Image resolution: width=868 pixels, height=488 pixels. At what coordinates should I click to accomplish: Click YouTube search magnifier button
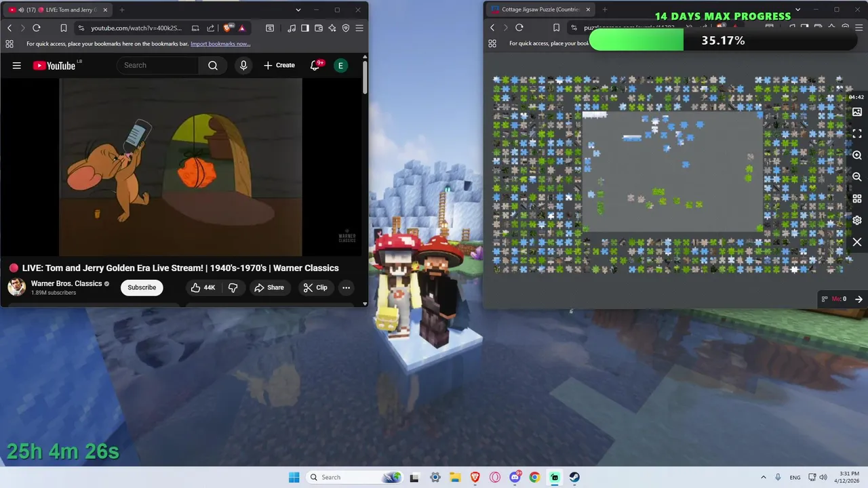[x=213, y=65]
